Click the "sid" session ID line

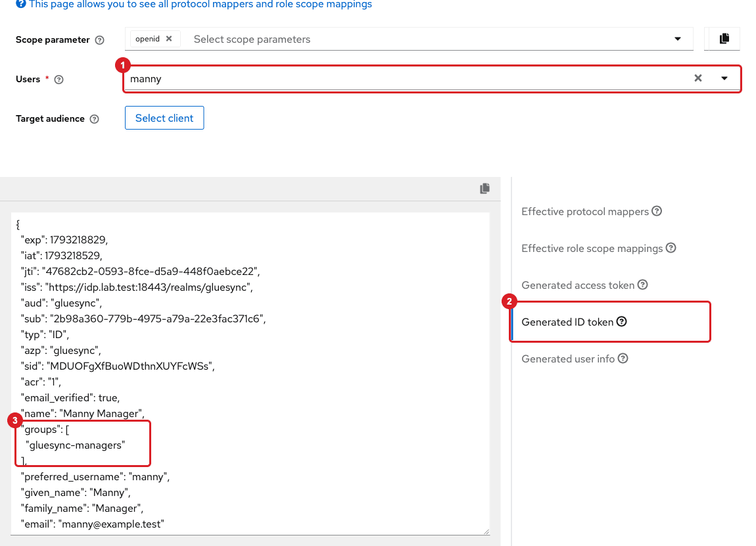coord(118,366)
